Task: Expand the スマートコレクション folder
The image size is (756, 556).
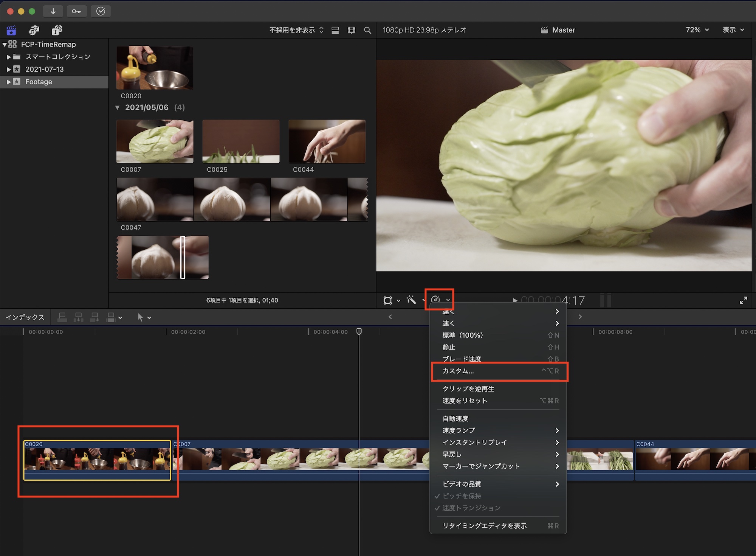Action: [9, 57]
